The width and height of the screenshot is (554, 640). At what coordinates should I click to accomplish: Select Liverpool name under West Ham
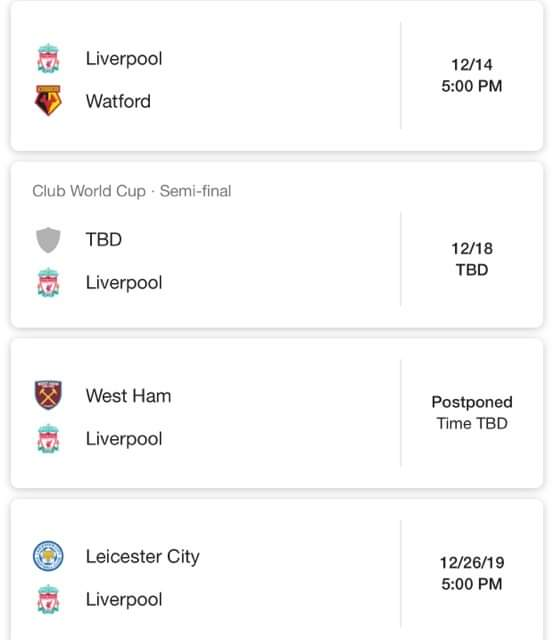124,439
